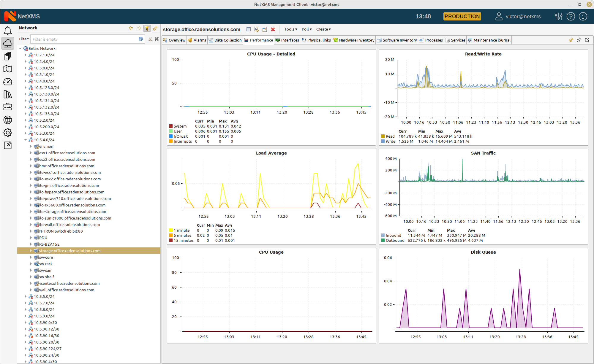Clear the filter with the X icon
594x364 pixels.
coord(157,39)
